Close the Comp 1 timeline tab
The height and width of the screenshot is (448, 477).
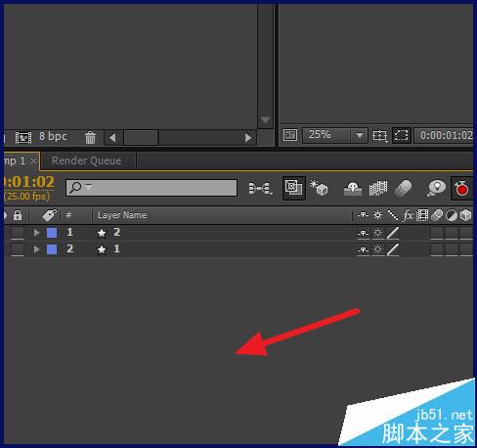[x=33, y=160]
